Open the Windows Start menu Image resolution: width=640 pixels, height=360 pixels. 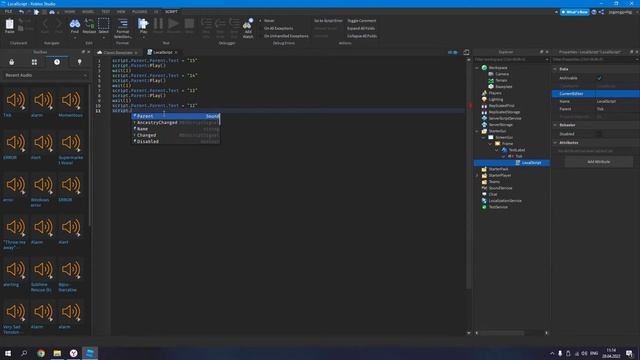8,353
